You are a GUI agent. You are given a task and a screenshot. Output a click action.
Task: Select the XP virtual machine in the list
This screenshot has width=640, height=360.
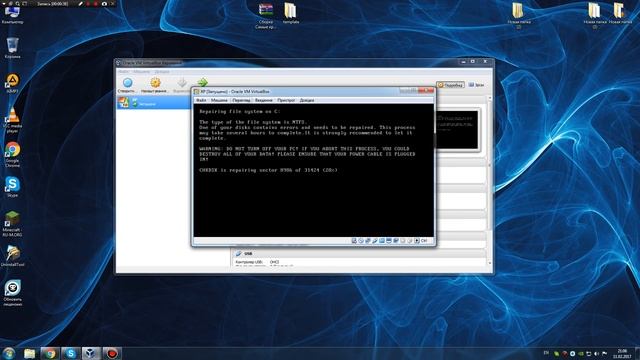click(153, 102)
